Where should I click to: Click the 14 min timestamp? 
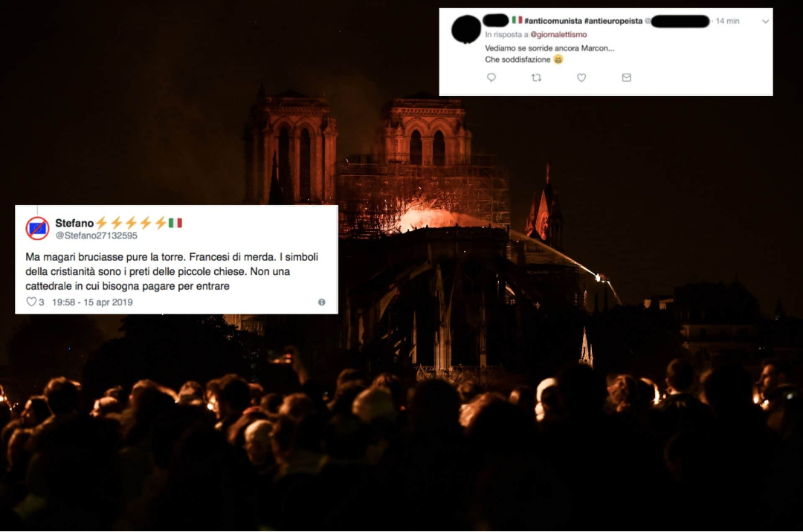[727, 21]
